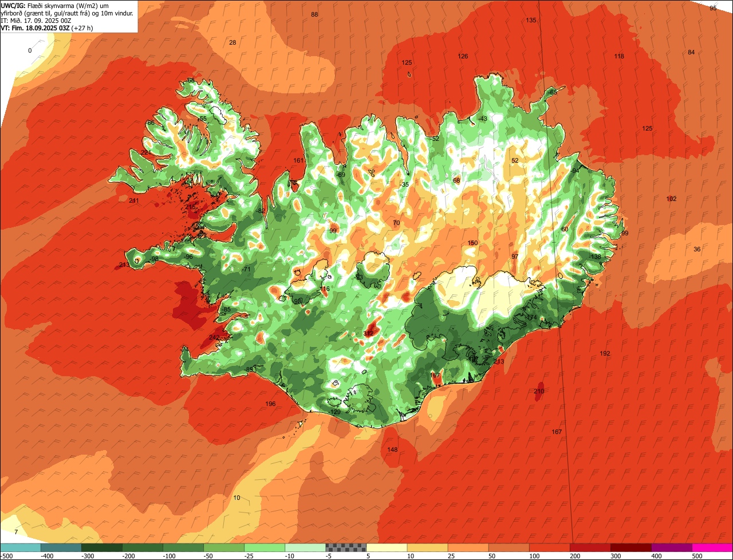Screen dimensions: 733x560
Task: Click the map value 150 in the central highlands
Action: point(472,243)
